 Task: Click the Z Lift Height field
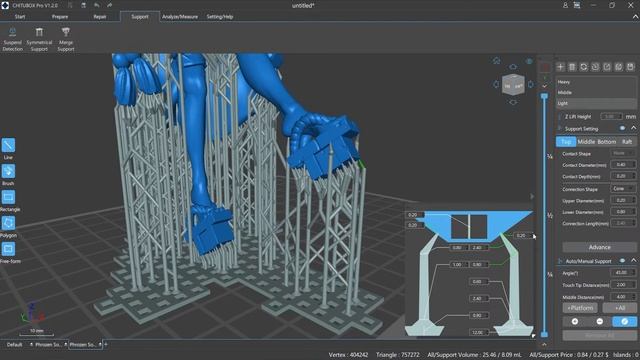(611, 116)
